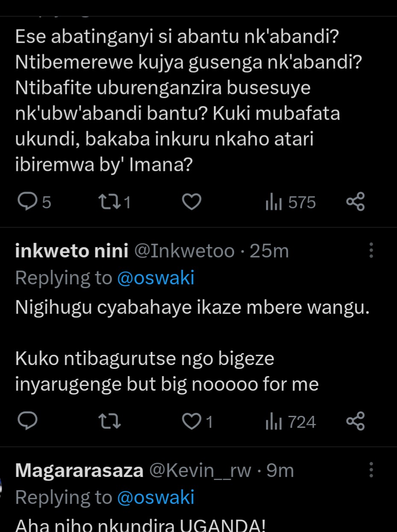Image resolution: width=397 pixels, height=532 pixels.
Task: Toggle like on inkweto nini's tweet
Action: click(x=192, y=422)
